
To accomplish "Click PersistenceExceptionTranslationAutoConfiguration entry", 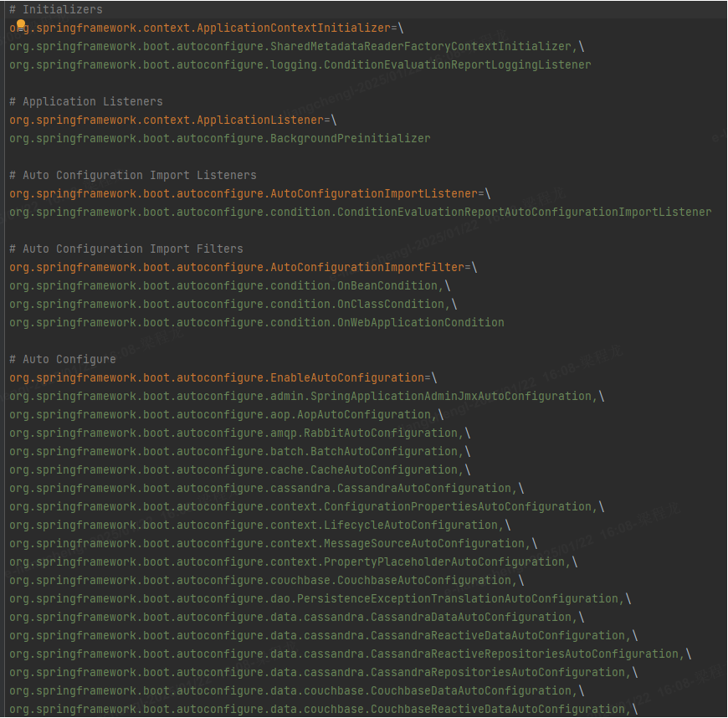I will (470, 598).
